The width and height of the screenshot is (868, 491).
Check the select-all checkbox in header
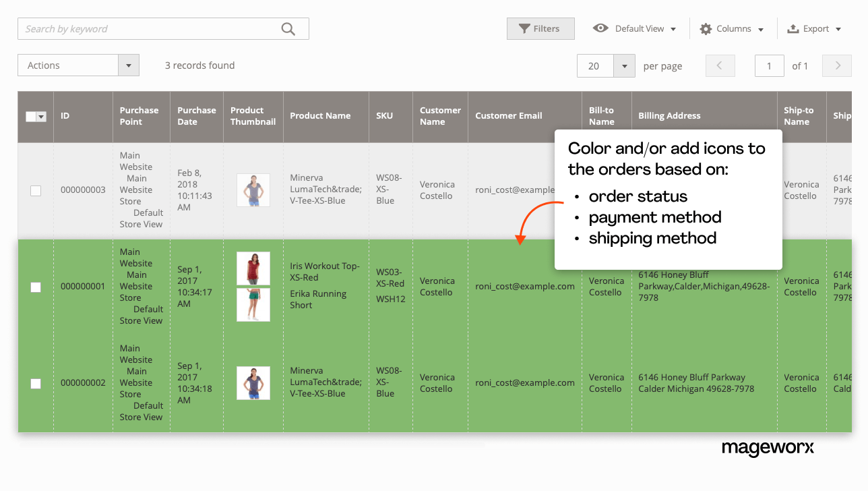point(32,116)
